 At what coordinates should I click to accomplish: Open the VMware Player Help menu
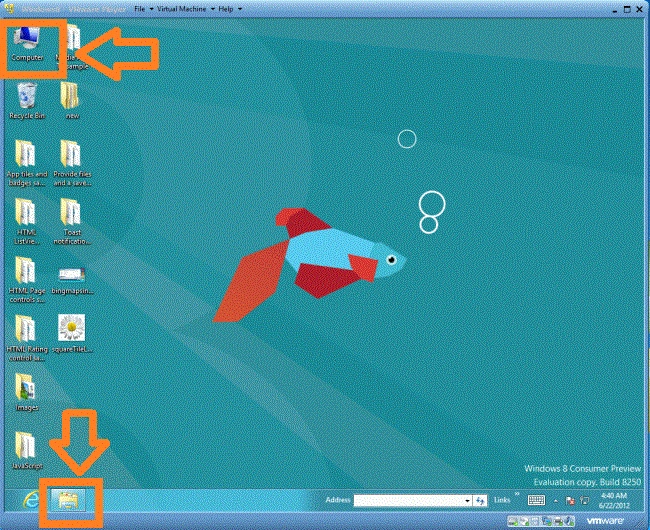[230, 9]
